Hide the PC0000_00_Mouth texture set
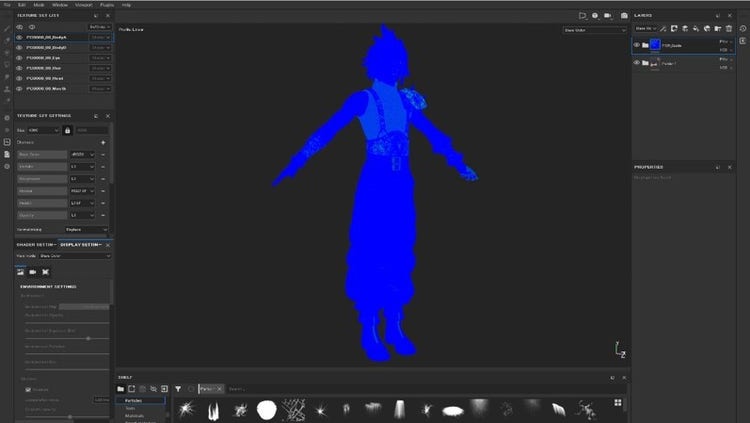The height and width of the screenshot is (423, 750). click(x=20, y=89)
